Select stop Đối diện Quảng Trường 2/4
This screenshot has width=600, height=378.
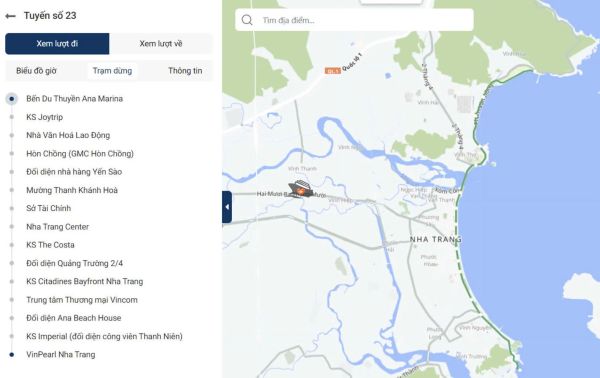[x=75, y=263]
